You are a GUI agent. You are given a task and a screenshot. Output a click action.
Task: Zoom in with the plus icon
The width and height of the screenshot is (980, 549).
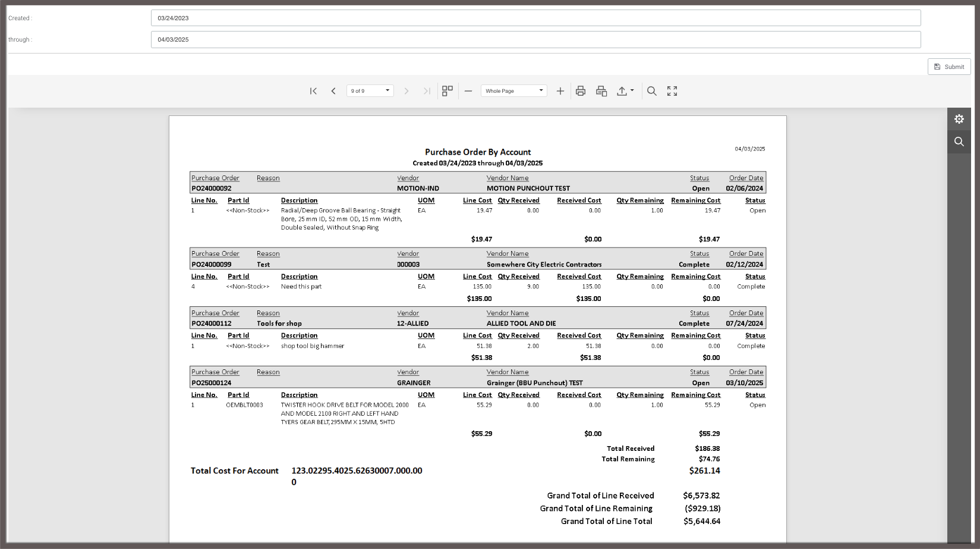[x=560, y=91]
